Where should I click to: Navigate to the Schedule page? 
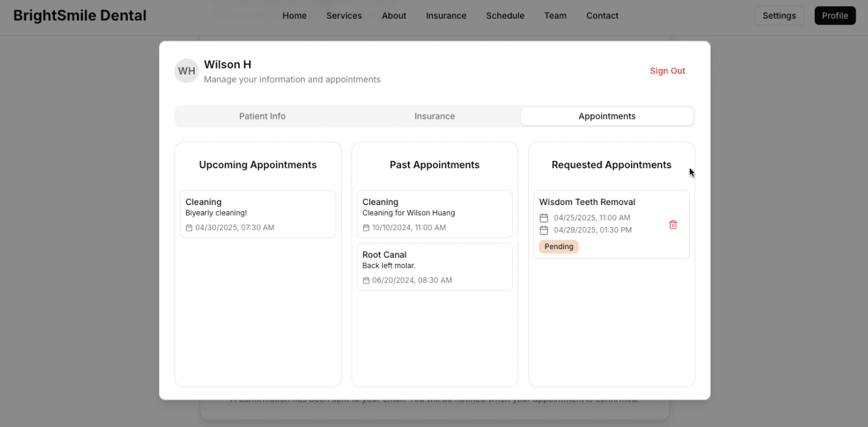[505, 16]
